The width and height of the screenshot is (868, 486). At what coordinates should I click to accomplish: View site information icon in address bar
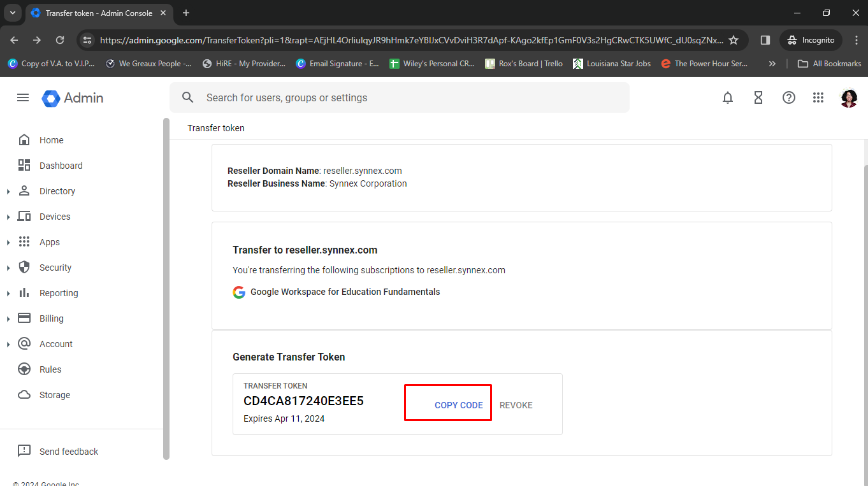coord(88,40)
